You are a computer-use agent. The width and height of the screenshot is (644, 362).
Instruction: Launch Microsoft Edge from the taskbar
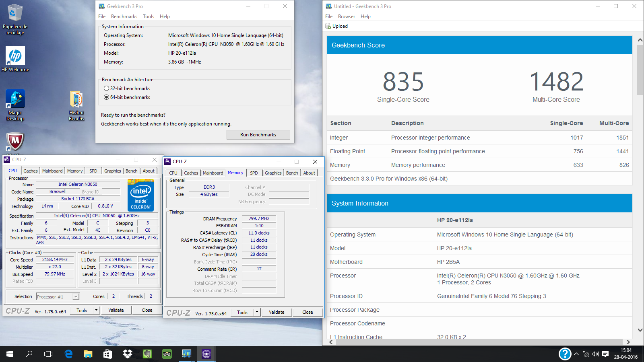click(68, 354)
